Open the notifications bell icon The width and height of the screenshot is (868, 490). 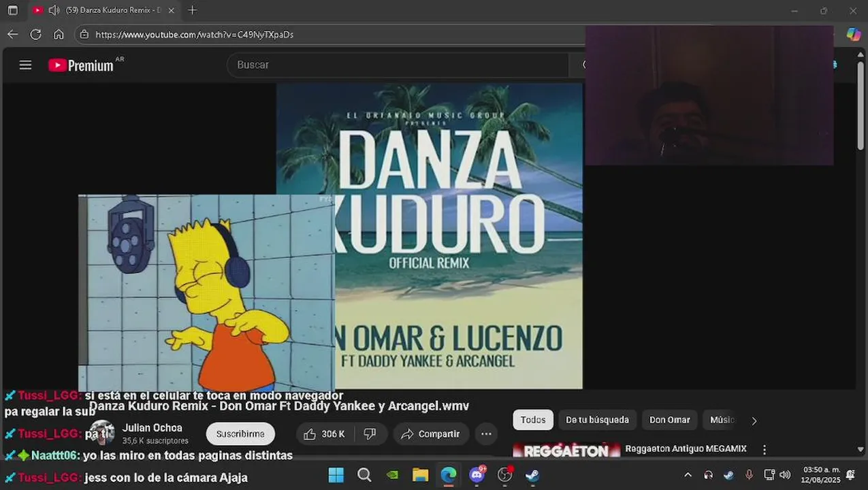tap(850, 475)
